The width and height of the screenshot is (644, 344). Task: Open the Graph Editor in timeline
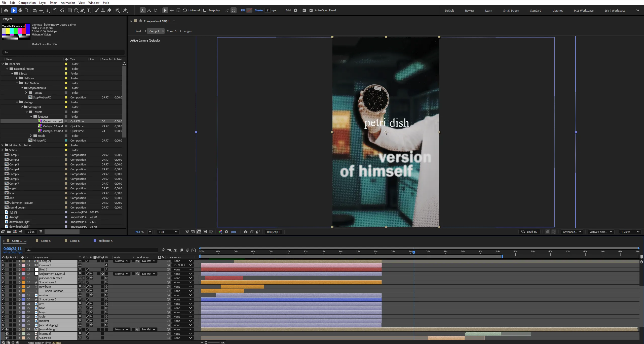click(x=194, y=250)
